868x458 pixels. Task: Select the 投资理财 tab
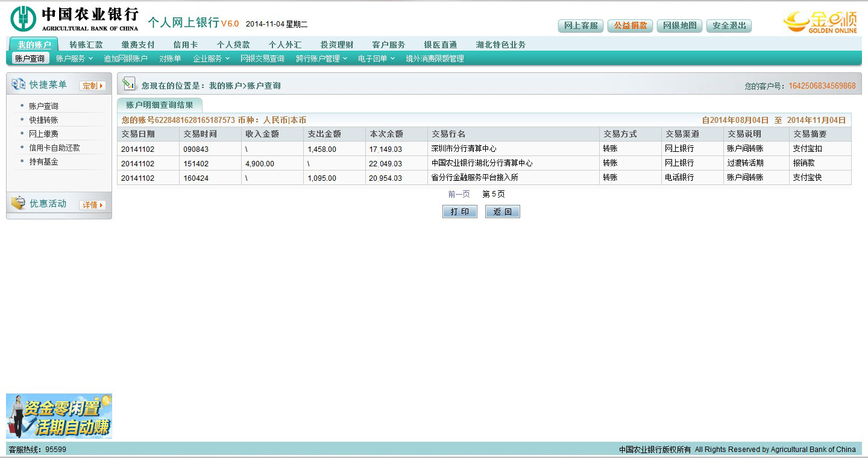point(337,45)
